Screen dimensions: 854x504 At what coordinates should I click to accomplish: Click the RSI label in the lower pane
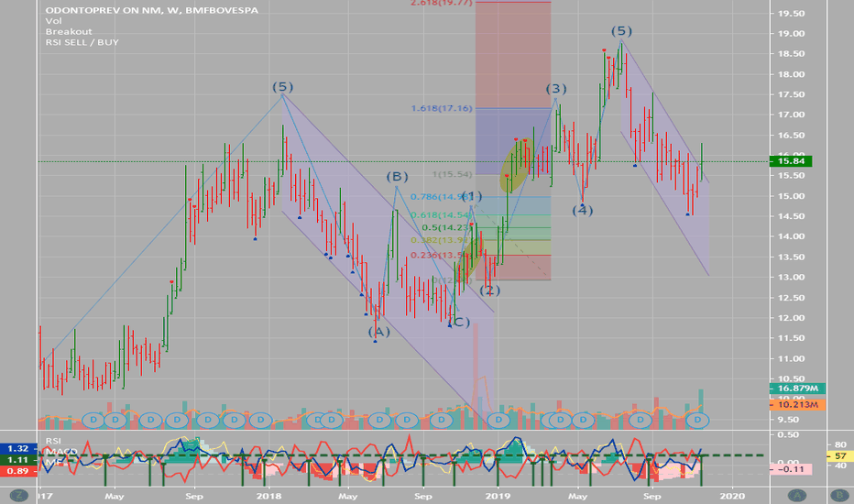click(53, 440)
